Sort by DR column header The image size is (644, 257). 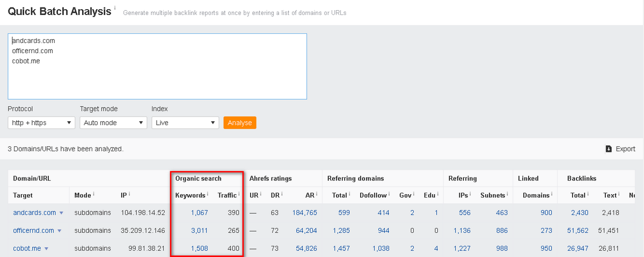275,195
